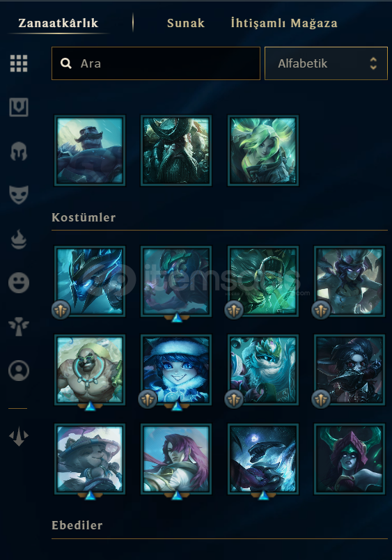This screenshot has width=392, height=560.
Task: Choose the Teemo panda skin shard
Action: [90, 459]
